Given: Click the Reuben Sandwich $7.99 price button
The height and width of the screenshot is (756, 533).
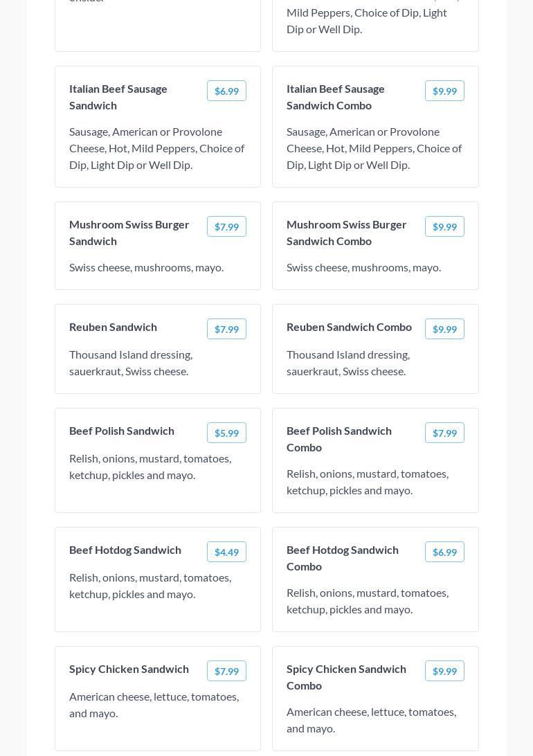Looking at the screenshot, I should click(226, 329).
